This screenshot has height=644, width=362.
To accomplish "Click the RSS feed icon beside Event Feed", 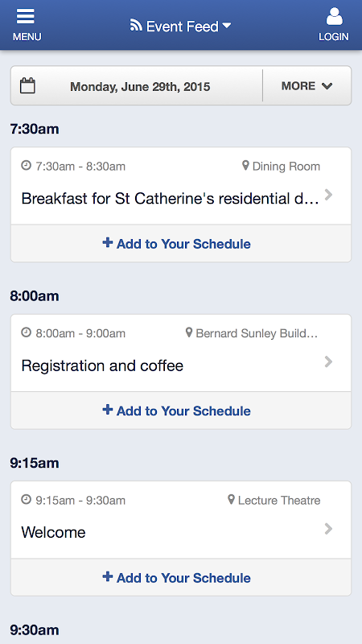I will pos(136,25).
